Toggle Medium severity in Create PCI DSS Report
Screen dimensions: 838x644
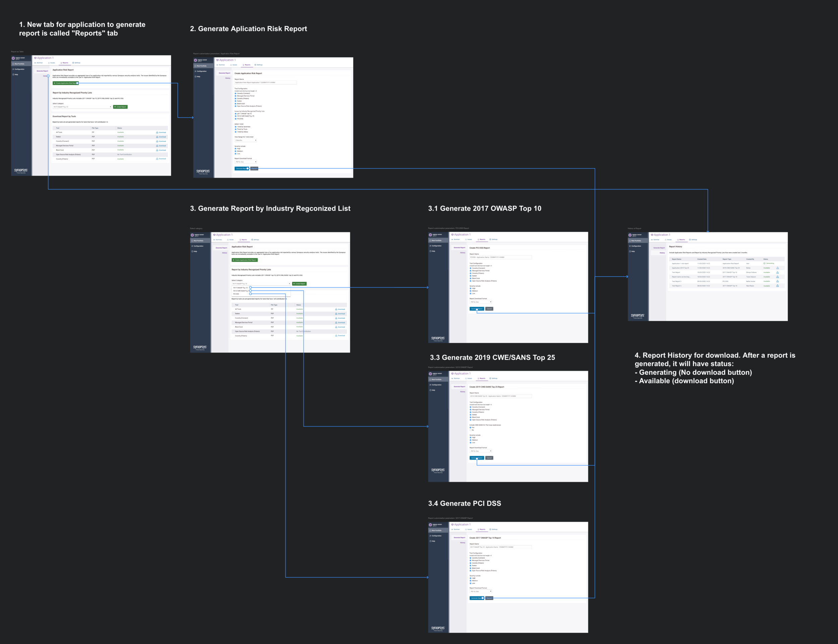click(x=471, y=291)
